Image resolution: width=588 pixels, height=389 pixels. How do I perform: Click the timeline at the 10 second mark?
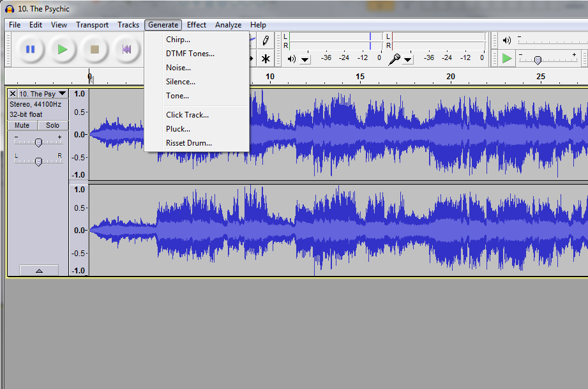coord(270,77)
